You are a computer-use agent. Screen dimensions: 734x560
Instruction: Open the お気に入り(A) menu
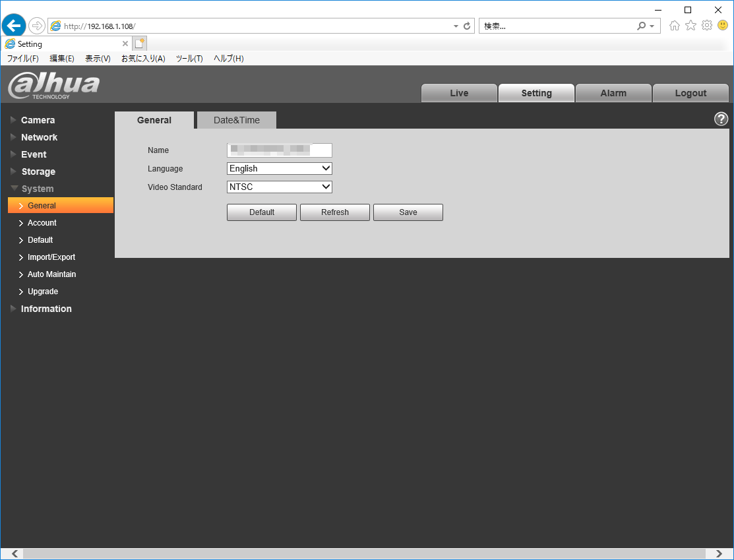point(143,59)
